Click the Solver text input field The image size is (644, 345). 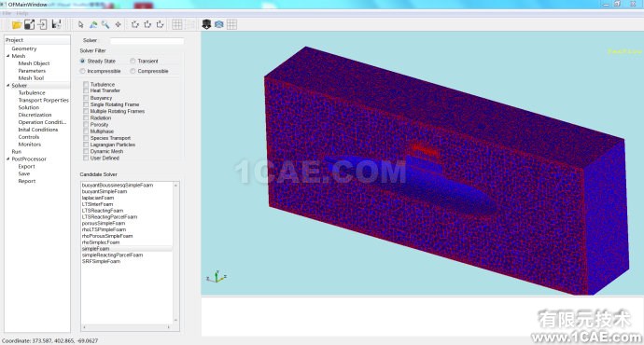tap(147, 41)
